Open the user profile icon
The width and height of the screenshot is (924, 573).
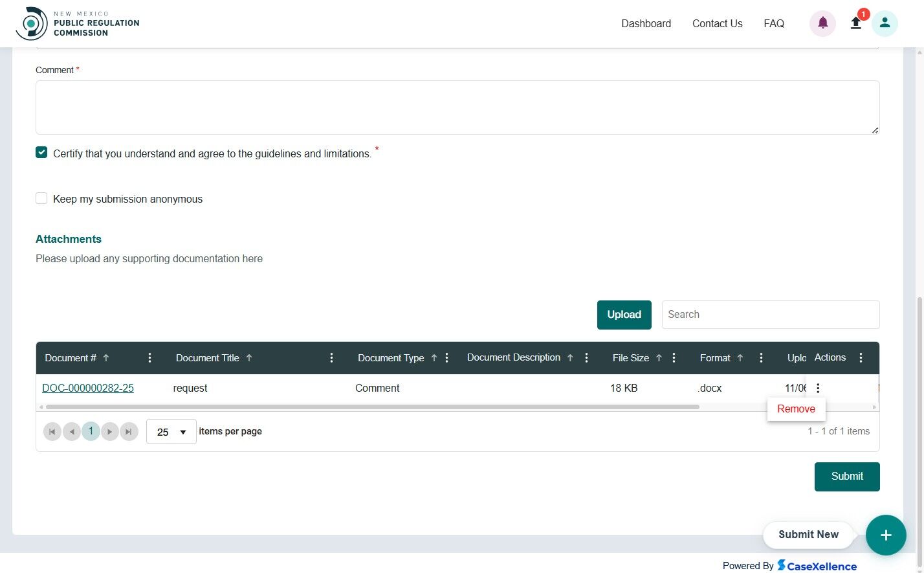(885, 23)
